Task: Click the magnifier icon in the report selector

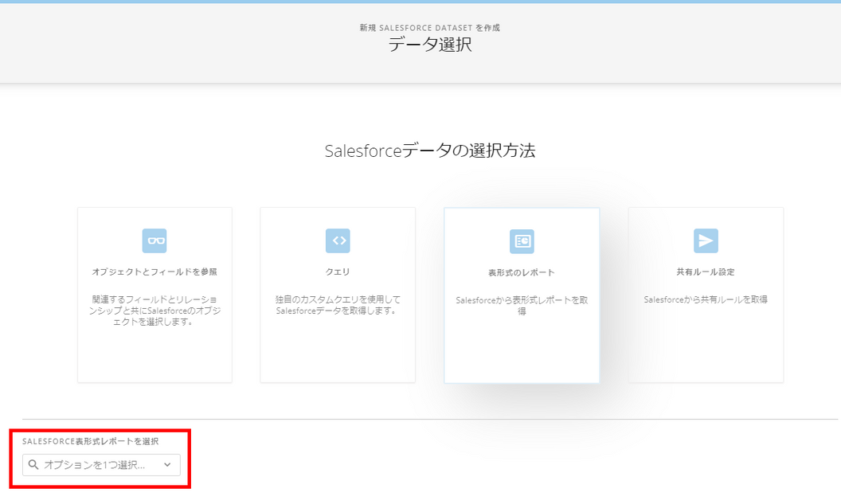Action: (33, 465)
